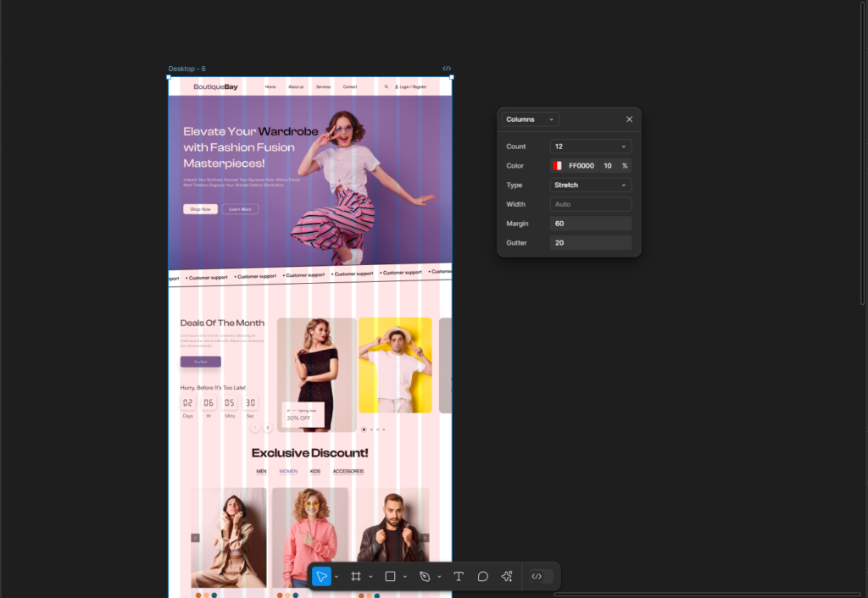Screen dimensions: 868x598
Task: Select the pink hoodie woman product image
Action: pos(310,538)
